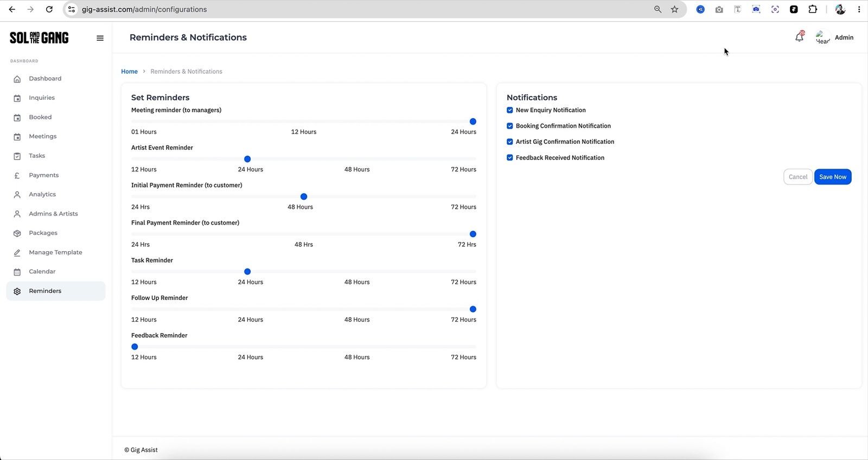Open the Calendar menu item
The width and height of the screenshot is (868, 460).
click(42, 272)
